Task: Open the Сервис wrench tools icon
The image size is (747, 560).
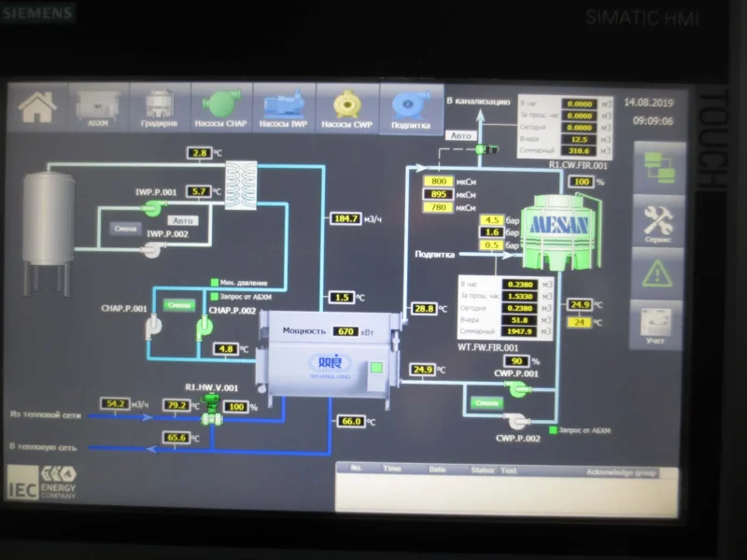Action: pos(658,222)
